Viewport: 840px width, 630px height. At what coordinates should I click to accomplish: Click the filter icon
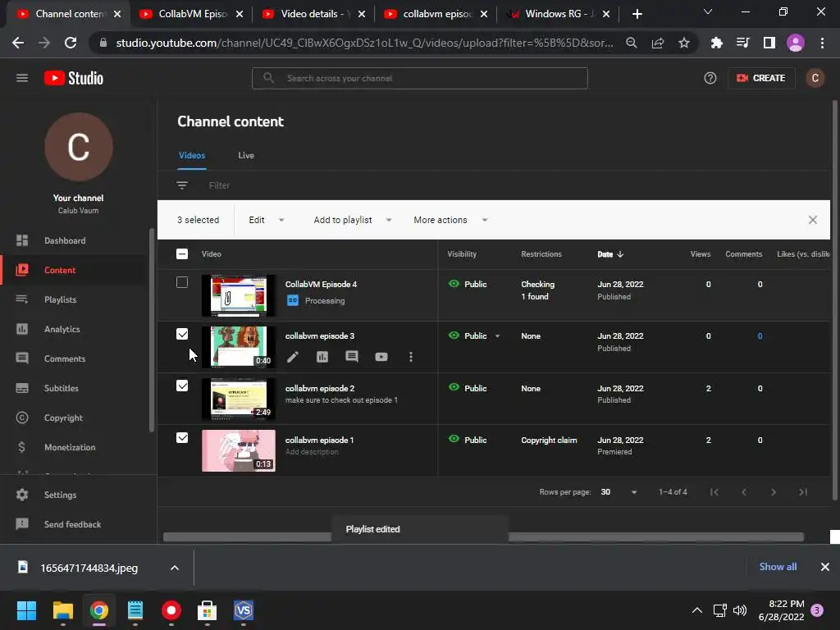pyautogui.click(x=182, y=185)
